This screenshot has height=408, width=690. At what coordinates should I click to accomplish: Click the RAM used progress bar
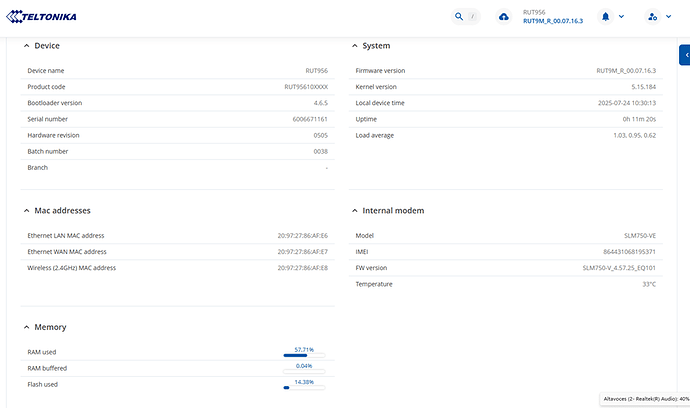click(x=304, y=355)
